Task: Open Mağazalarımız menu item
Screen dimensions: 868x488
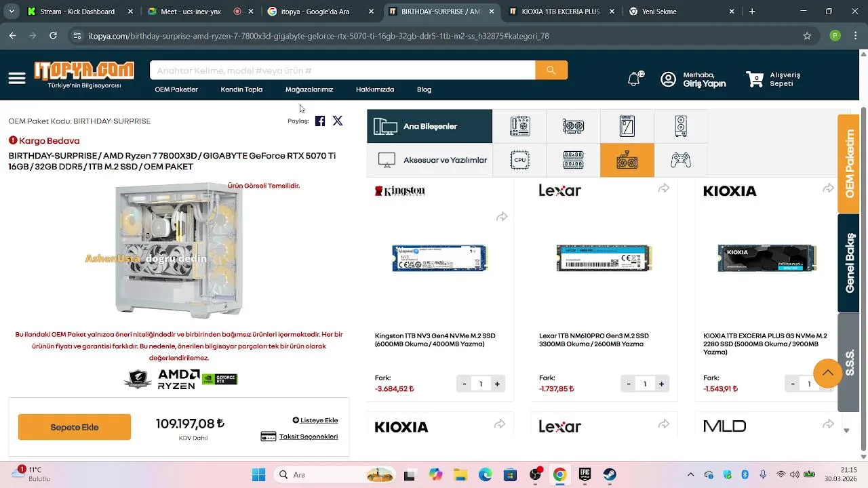Action: 309,89
